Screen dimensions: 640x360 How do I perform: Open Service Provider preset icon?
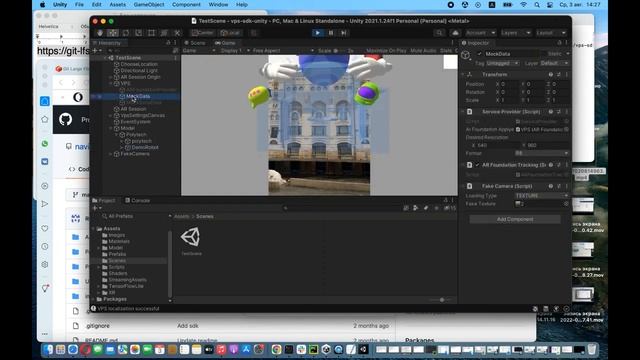[558, 111]
